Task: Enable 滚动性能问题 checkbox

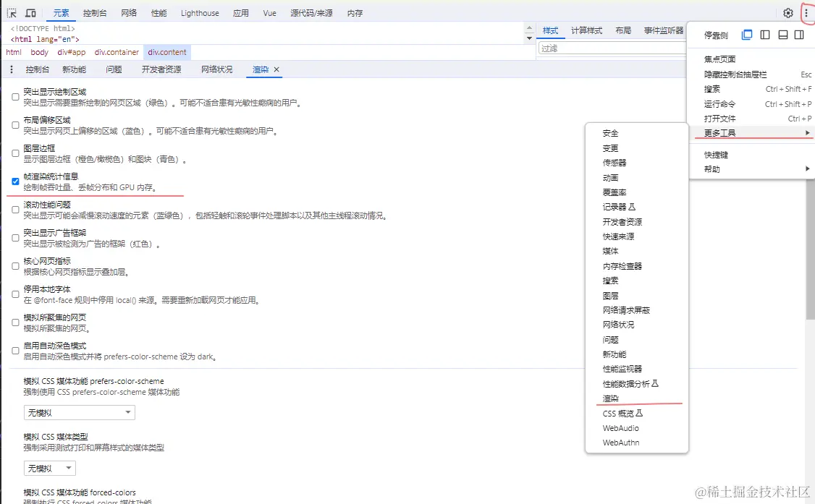Action: (x=16, y=210)
